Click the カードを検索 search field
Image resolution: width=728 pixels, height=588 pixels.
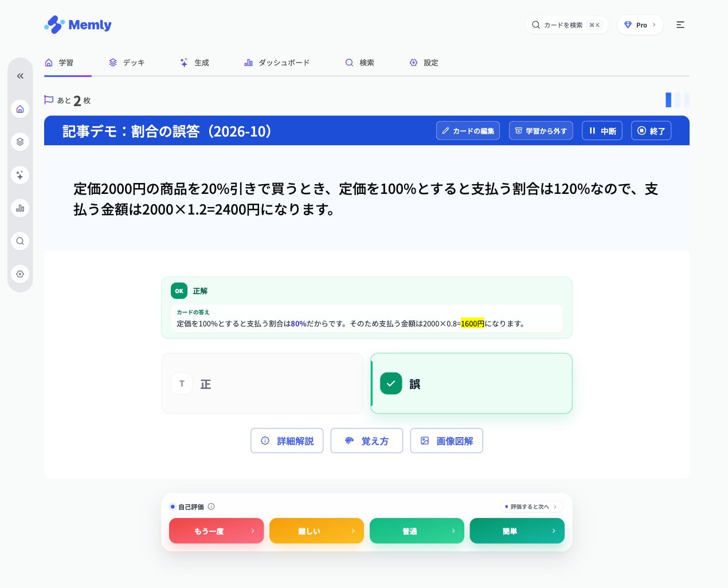566,25
